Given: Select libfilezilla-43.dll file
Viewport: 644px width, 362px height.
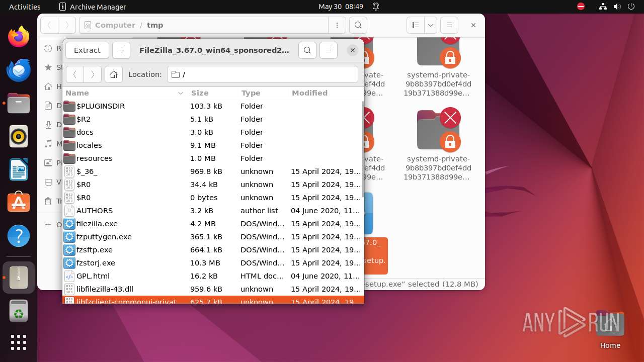Looking at the screenshot, I should pyautogui.click(x=212, y=289).
